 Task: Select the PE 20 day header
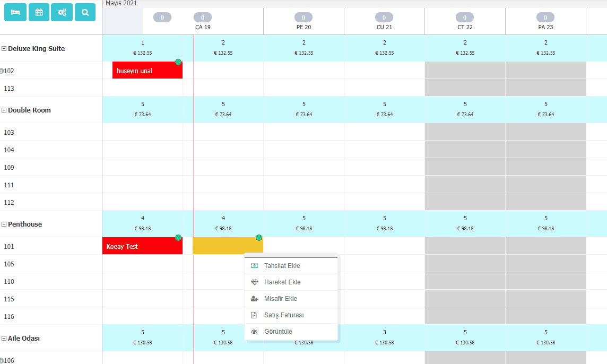click(x=304, y=28)
